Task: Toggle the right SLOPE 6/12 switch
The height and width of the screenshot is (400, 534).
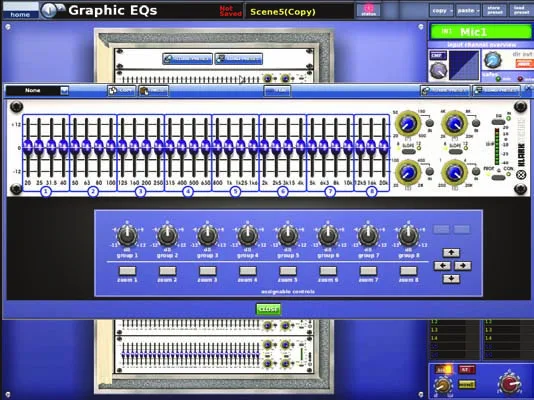Action: (x=455, y=151)
